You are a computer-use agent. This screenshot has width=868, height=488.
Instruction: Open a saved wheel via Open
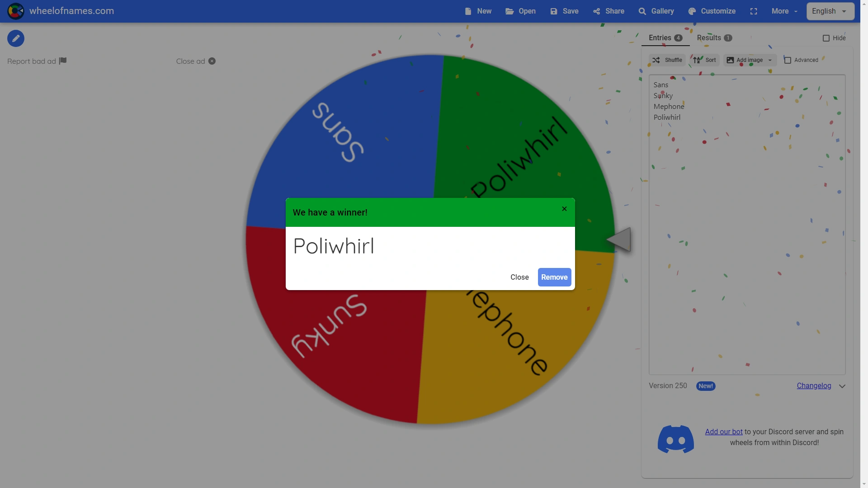520,11
